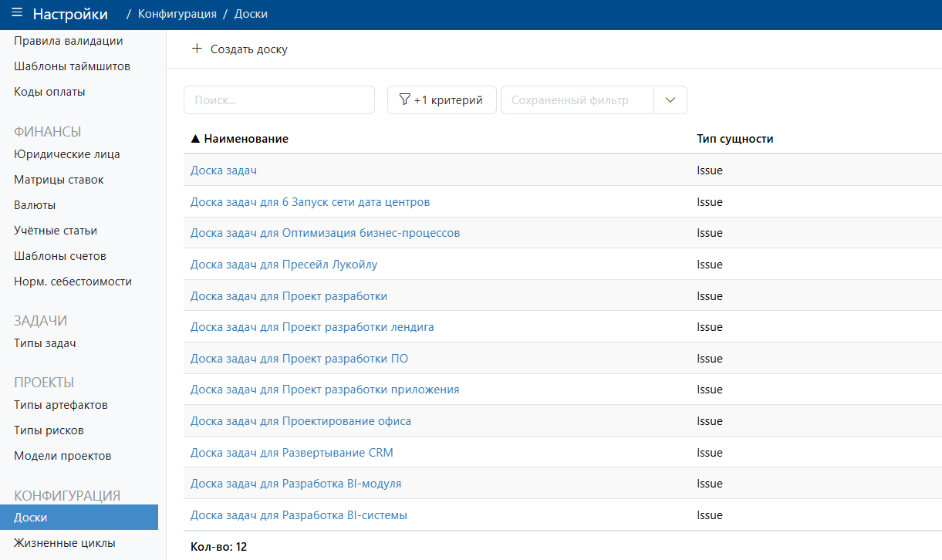
Task: Open Доска задач для Проектирование офиса
Action: click(301, 421)
